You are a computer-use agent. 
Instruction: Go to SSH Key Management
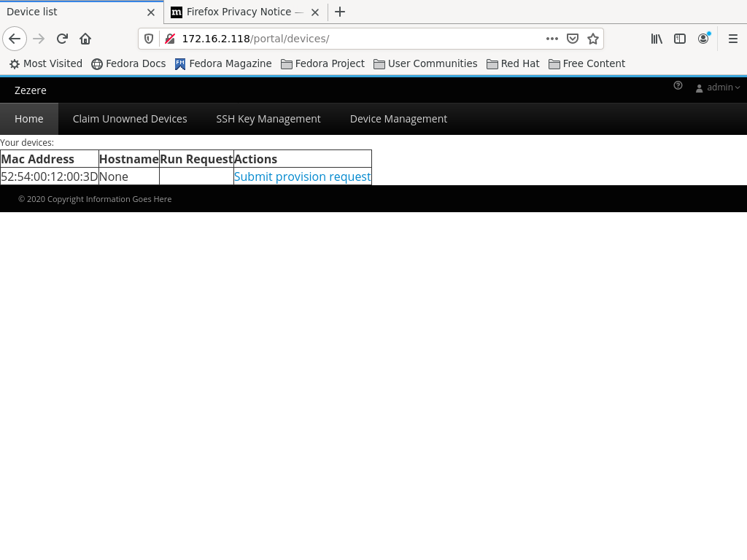tap(268, 119)
